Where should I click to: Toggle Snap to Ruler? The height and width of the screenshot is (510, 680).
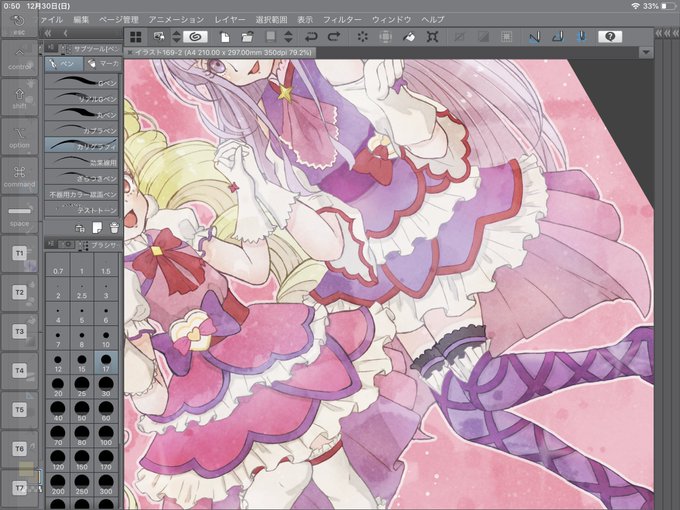click(534, 37)
